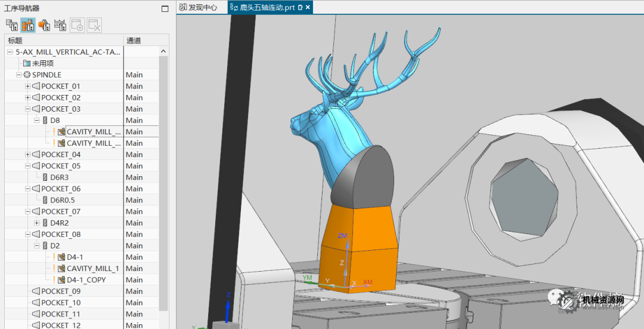Switch to Geometry view icon
The image size is (644, 329).
coord(44,25)
